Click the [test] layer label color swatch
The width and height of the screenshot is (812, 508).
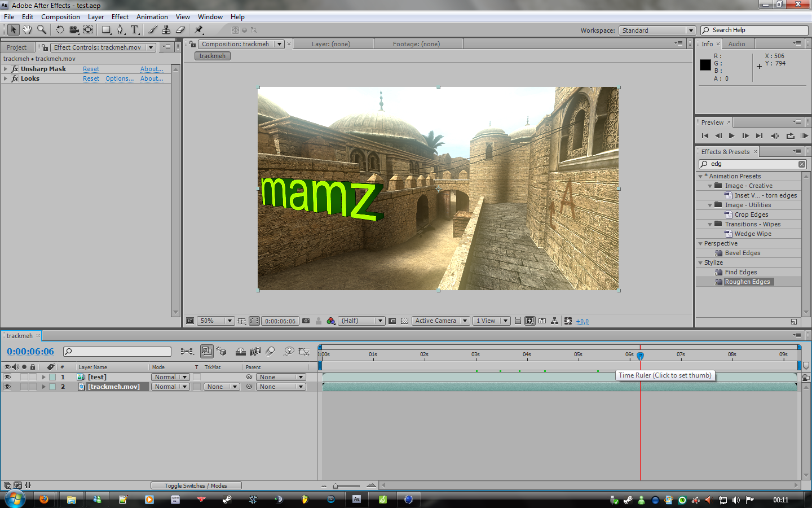(x=52, y=377)
